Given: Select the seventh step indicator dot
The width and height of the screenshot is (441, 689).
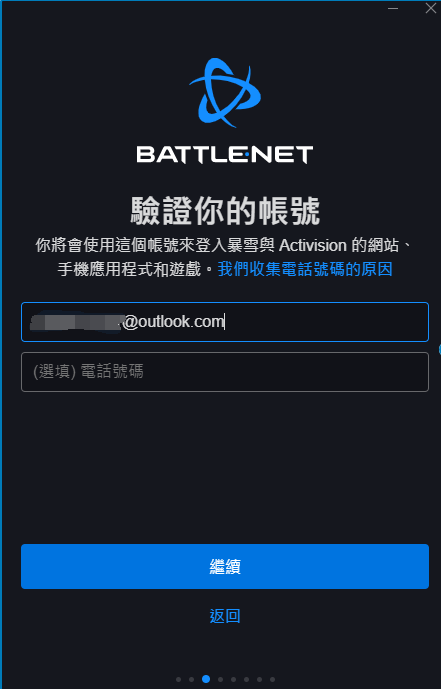Looking at the screenshot, I should [260, 679].
